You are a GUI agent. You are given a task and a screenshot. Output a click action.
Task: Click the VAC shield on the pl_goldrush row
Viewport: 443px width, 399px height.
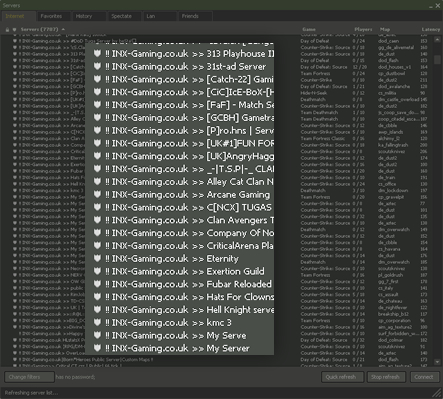15,275
